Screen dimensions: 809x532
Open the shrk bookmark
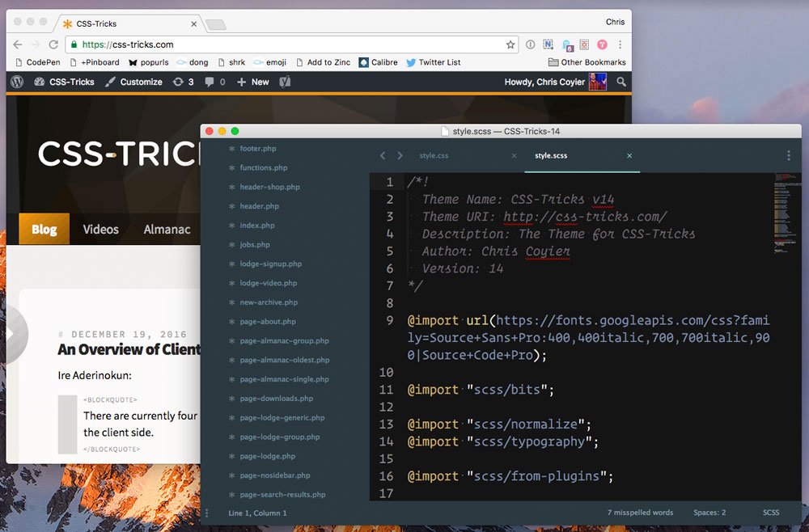[231, 62]
